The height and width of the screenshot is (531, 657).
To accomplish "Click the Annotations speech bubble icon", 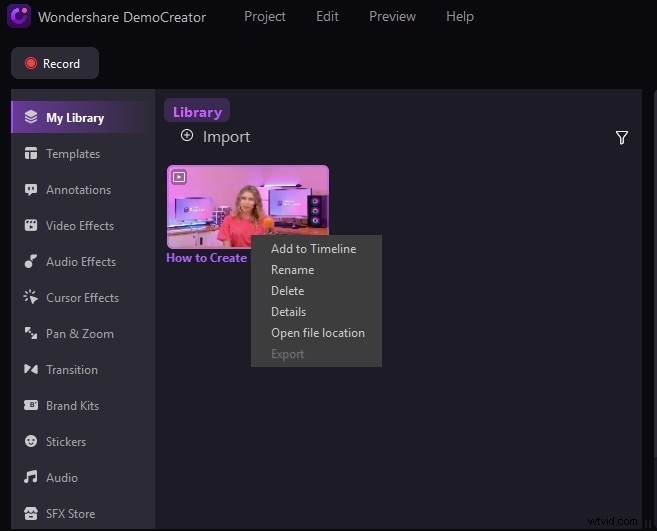I will click(31, 189).
